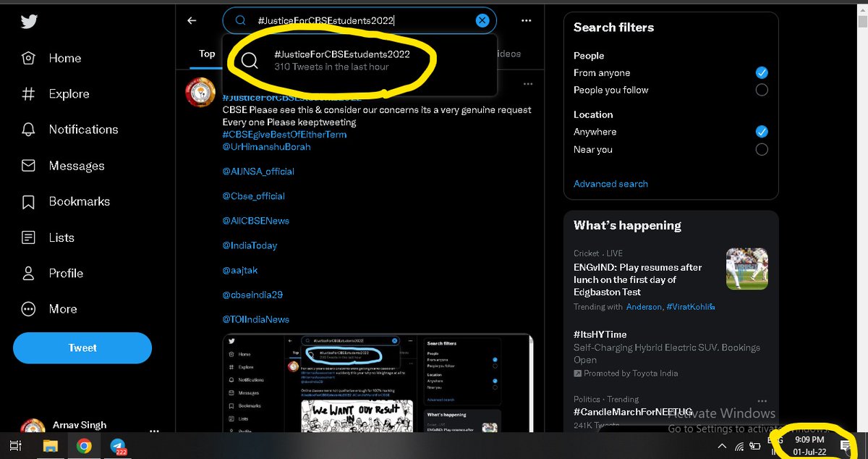
Task: Open the ENGvIND Edgbaston Test trend
Action: coord(637,279)
